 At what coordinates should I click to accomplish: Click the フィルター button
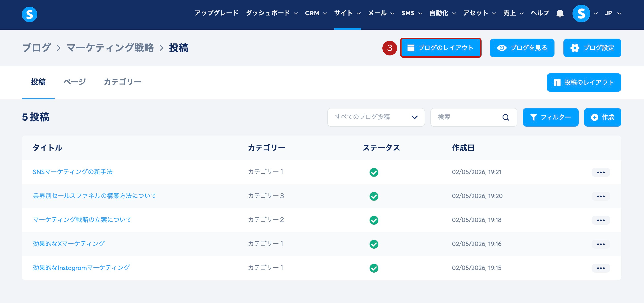[550, 117]
